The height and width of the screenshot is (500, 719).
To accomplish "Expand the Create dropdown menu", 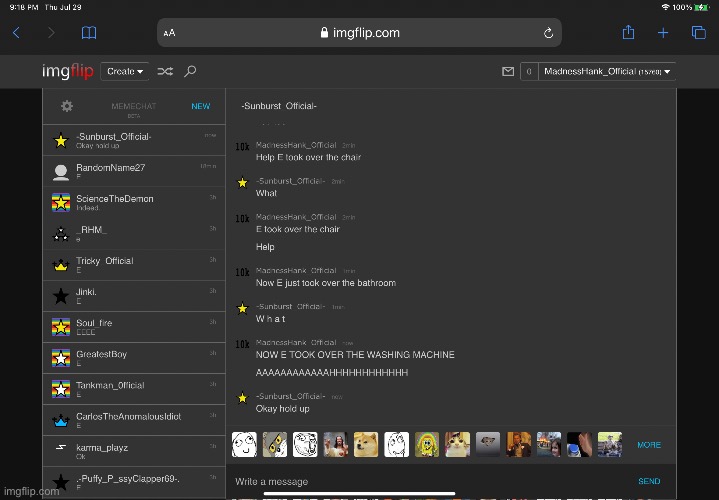I will tap(126, 71).
